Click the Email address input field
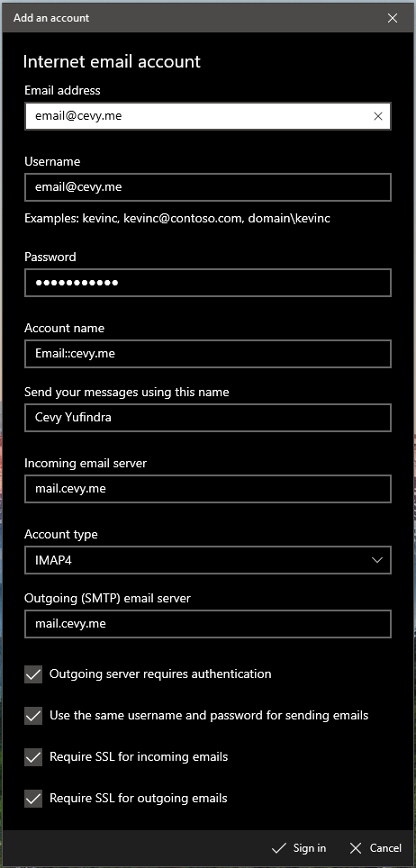This screenshot has width=416, height=868. [x=208, y=116]
